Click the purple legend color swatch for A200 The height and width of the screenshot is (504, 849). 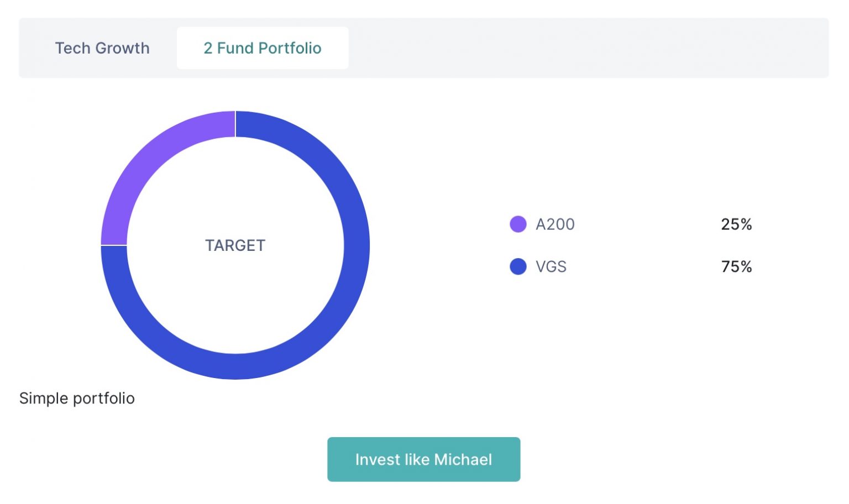[518, 224]
